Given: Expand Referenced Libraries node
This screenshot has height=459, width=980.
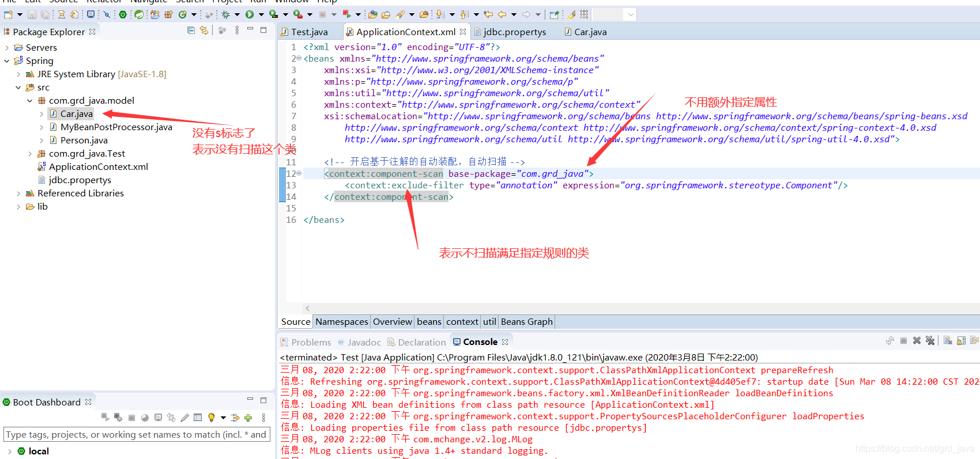Looking at the screenshot, I should click(x=18, y=194).
